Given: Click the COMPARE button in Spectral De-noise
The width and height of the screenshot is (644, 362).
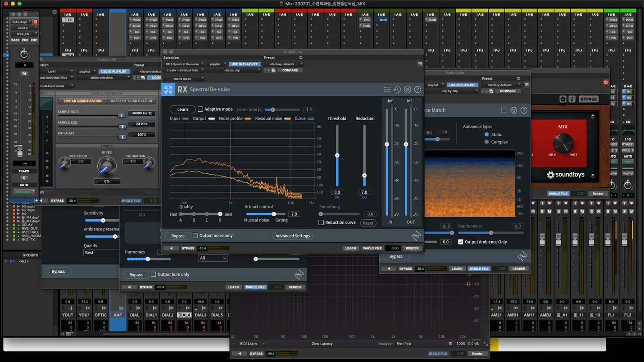Looking at the screenshot, I should [290, 70].
